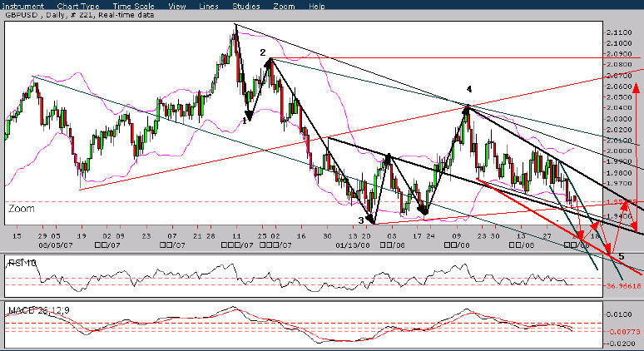Click the date tick labeled 15

click(17, 236)
